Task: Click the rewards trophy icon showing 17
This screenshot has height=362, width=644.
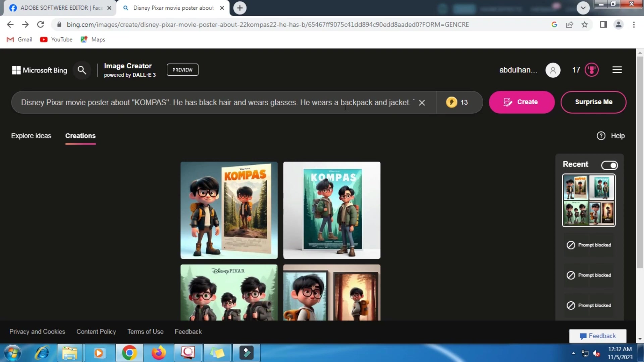Action: (x=592, y=70)
